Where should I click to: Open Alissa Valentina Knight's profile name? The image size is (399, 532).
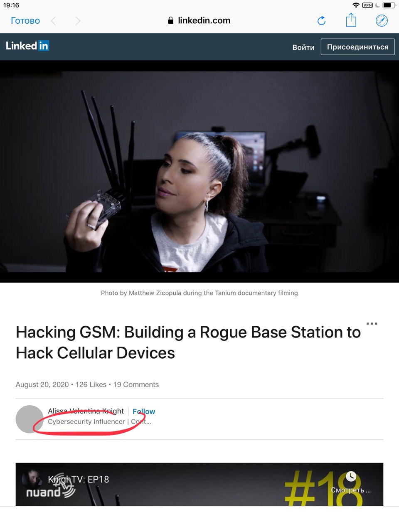coord(86,411)
